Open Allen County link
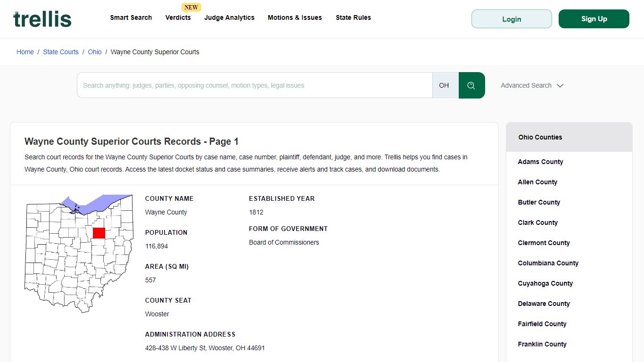 (537, 182)
